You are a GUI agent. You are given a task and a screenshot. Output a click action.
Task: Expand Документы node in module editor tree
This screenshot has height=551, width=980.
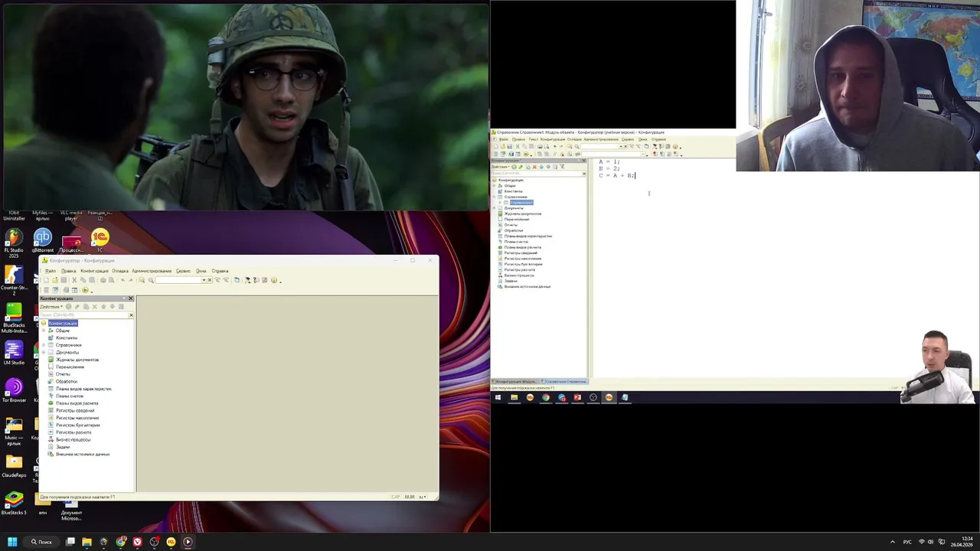pos(495,208)
